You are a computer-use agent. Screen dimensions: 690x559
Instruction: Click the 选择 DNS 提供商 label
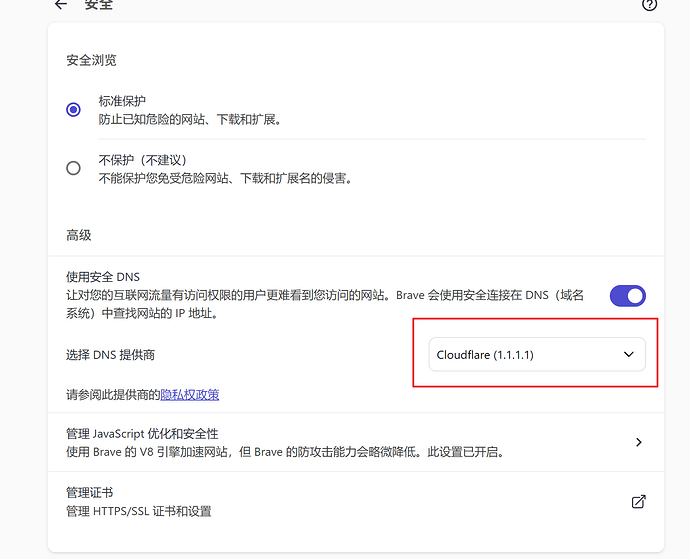point(110,355)
